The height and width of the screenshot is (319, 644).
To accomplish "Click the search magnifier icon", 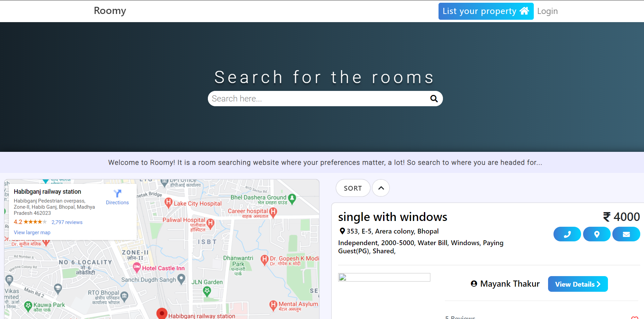I will [434, 98].
